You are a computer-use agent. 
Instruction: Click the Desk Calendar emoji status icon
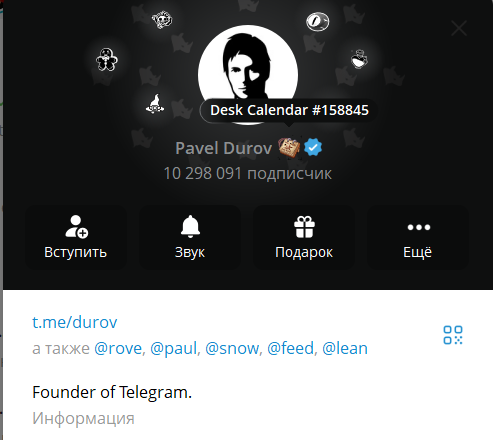tap(289, 148)
